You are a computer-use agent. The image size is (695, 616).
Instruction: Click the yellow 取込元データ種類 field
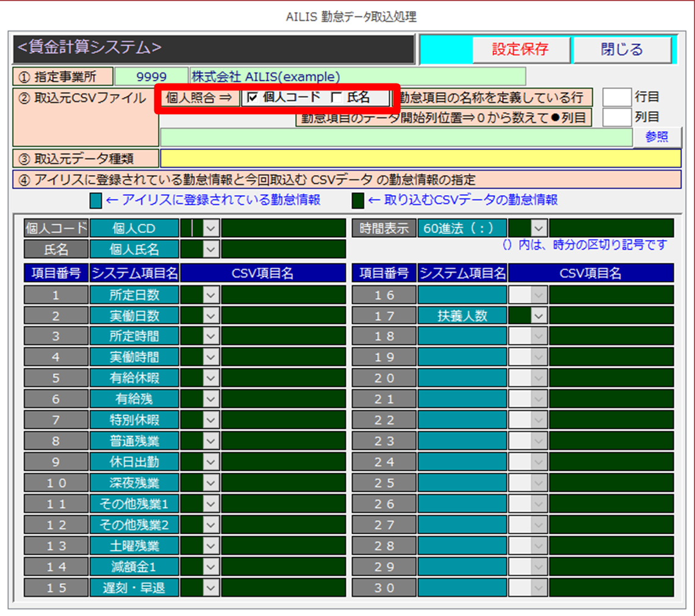[x=420, y=159]
